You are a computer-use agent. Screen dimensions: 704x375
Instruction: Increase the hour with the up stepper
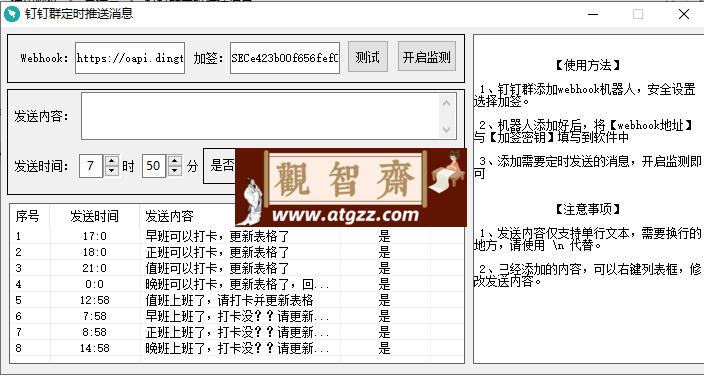point(111,161)
